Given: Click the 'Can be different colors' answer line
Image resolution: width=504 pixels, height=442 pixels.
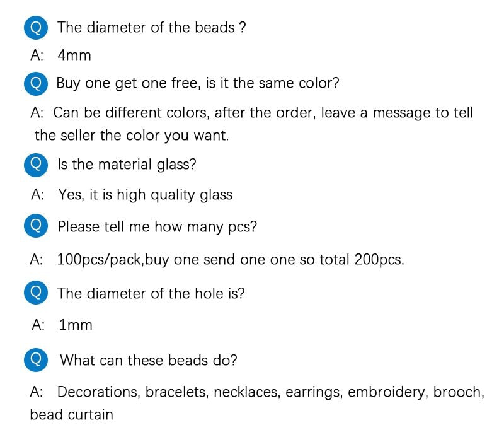Looking at the screenshot, I should (251, 113).
